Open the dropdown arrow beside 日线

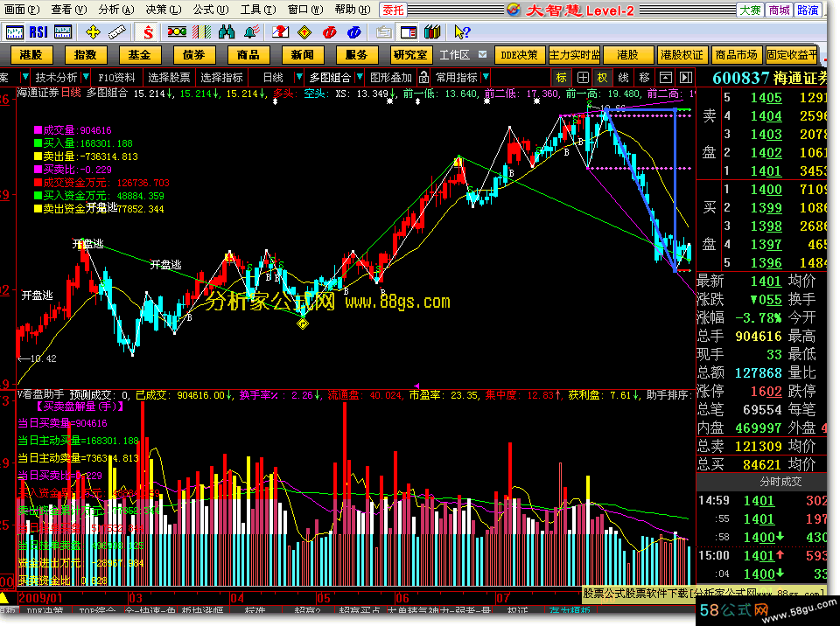coord(299,78)
